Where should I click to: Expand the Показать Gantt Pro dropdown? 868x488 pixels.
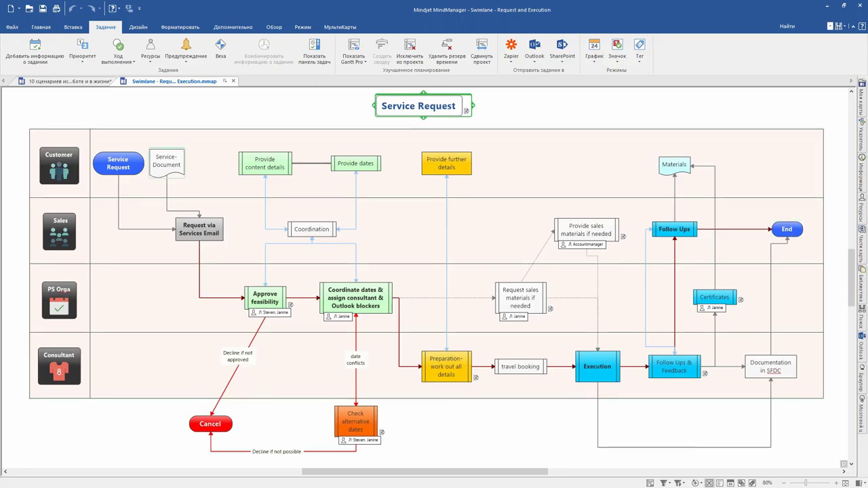pyautogui.click(x=366, y=62)
